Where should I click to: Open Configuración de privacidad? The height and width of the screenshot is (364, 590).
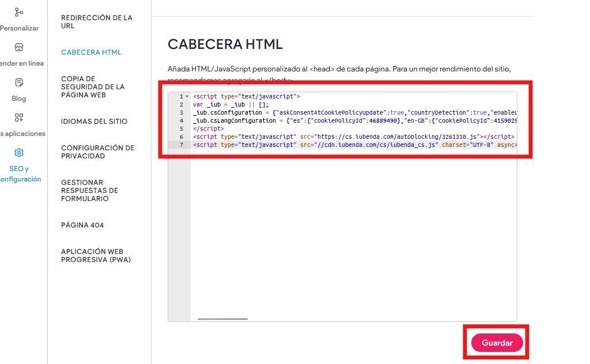click(x=98, y=152)
